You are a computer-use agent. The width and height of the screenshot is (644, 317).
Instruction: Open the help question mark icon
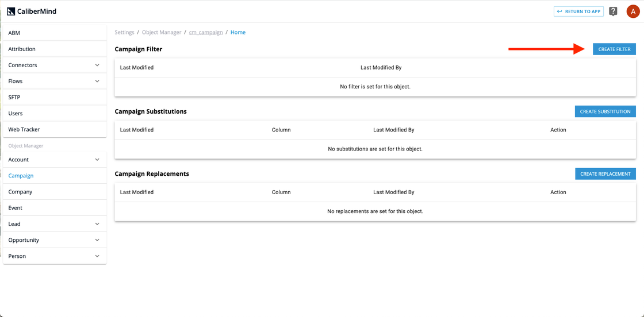pos(613,11)
